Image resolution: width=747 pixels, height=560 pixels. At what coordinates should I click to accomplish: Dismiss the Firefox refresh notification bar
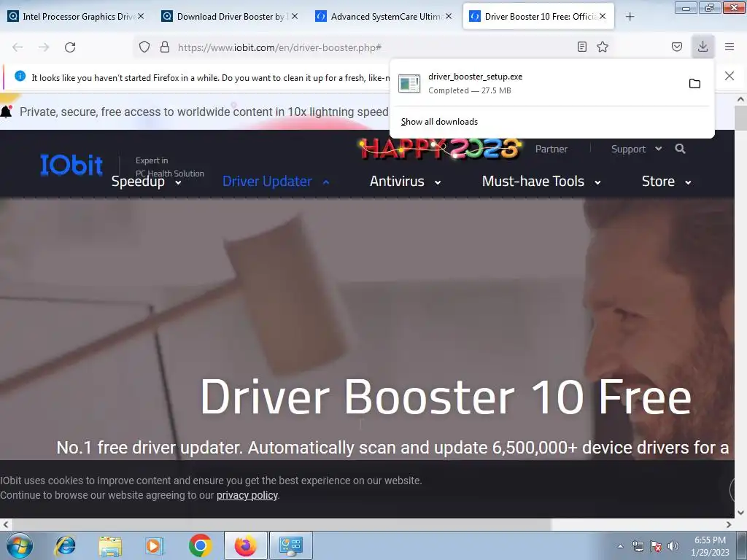pyautogui.click(x=729, y=76)
